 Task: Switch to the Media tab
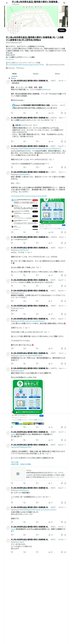coord(57,74)
